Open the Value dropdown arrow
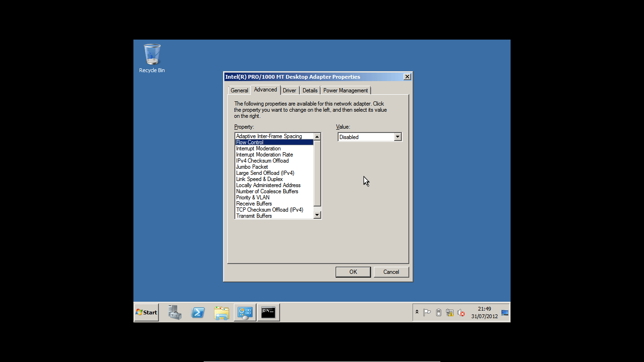This screenshot has height=362, width=644. [397, 137]
